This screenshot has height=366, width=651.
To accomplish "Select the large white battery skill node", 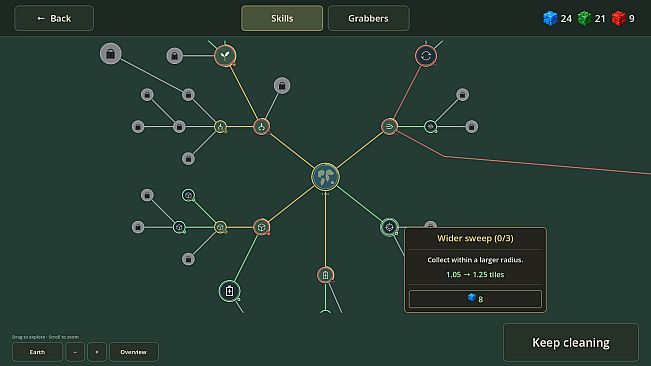I will tap(229, 291).
